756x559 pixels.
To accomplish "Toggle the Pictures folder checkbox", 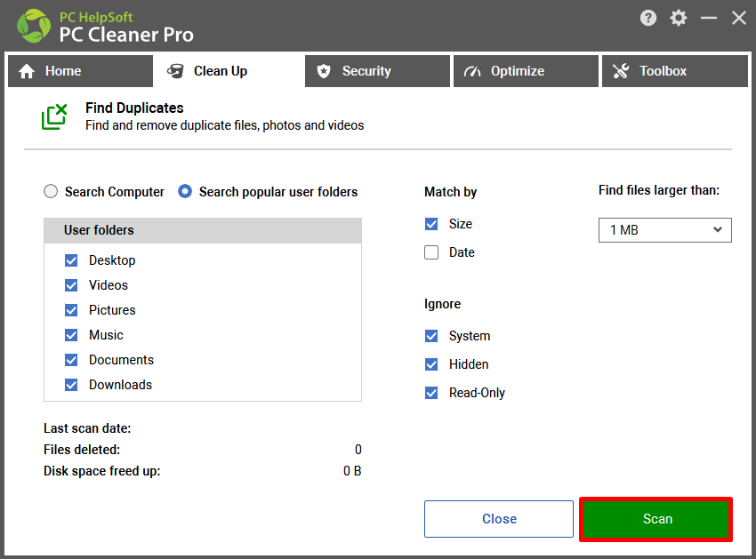I will point(71,310).
